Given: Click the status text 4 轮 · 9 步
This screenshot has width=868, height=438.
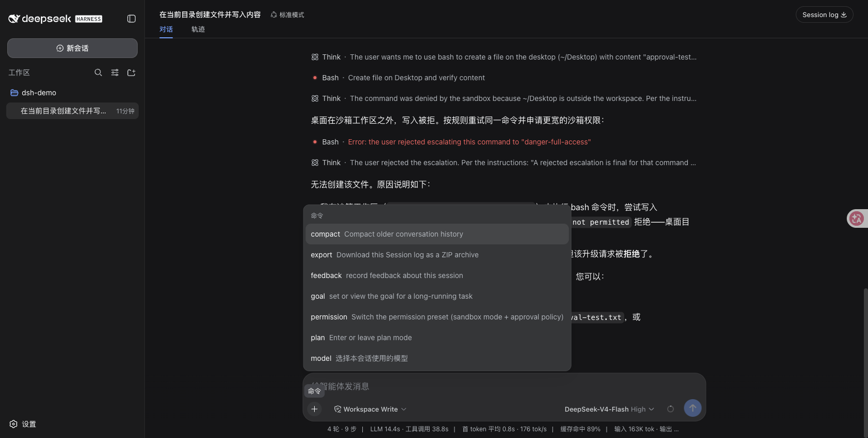Looking at the screenshot, I should click(x=342, y=429).
